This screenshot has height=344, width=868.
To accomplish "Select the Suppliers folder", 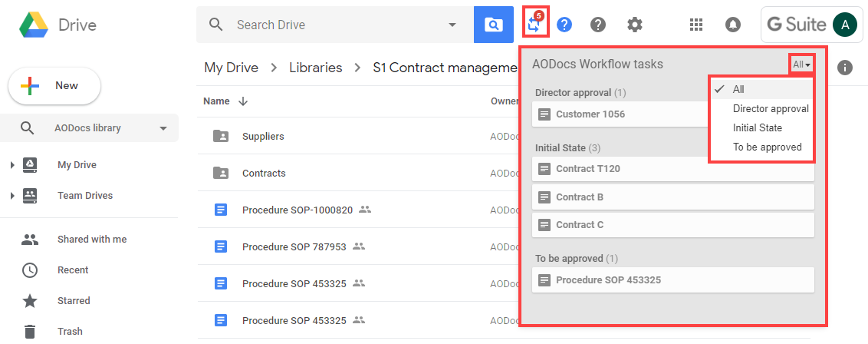I will [263, 136].
